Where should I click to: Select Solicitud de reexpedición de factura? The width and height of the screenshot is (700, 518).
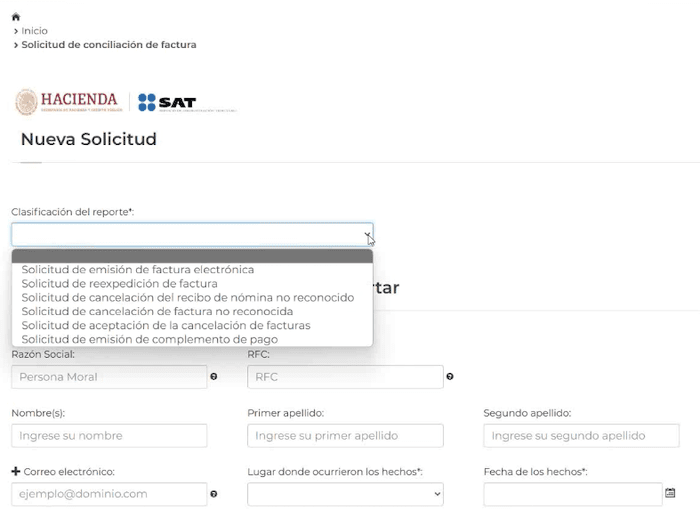(x=119, y=283)
